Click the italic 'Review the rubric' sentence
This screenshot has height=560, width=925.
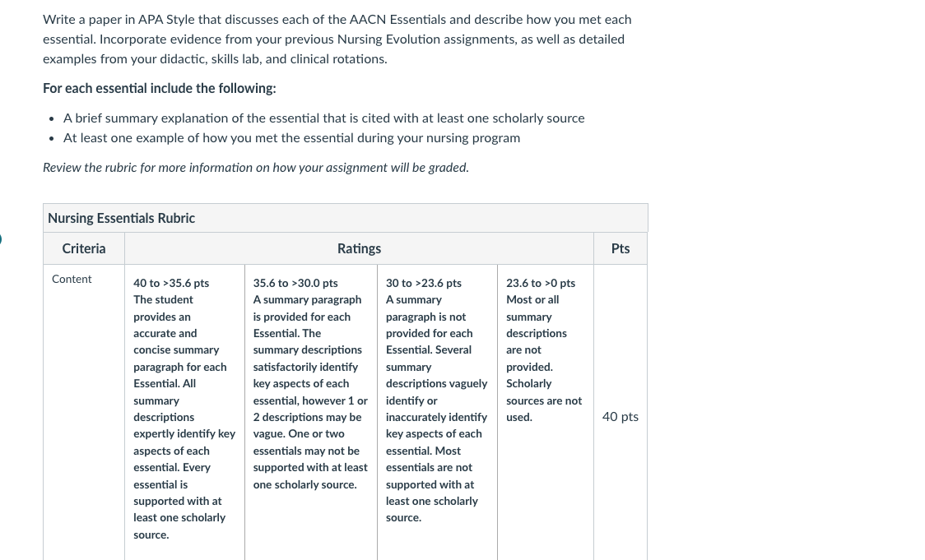click(256, 168)
